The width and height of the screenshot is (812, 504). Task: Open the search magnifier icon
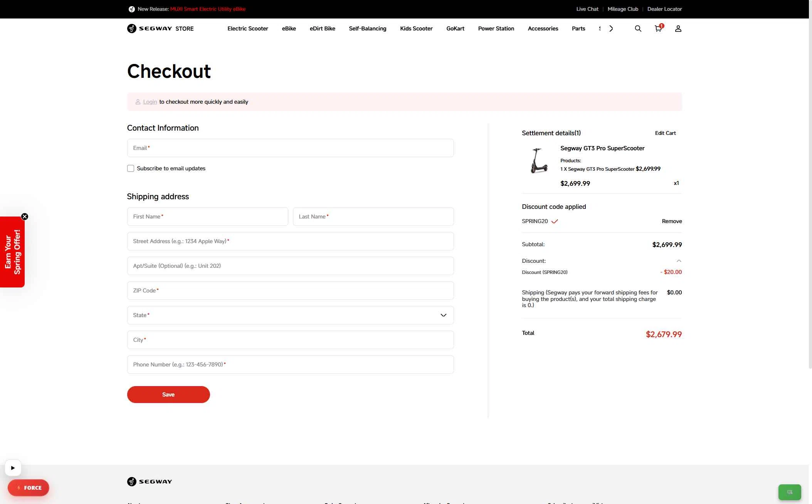[x=638, y=29]
